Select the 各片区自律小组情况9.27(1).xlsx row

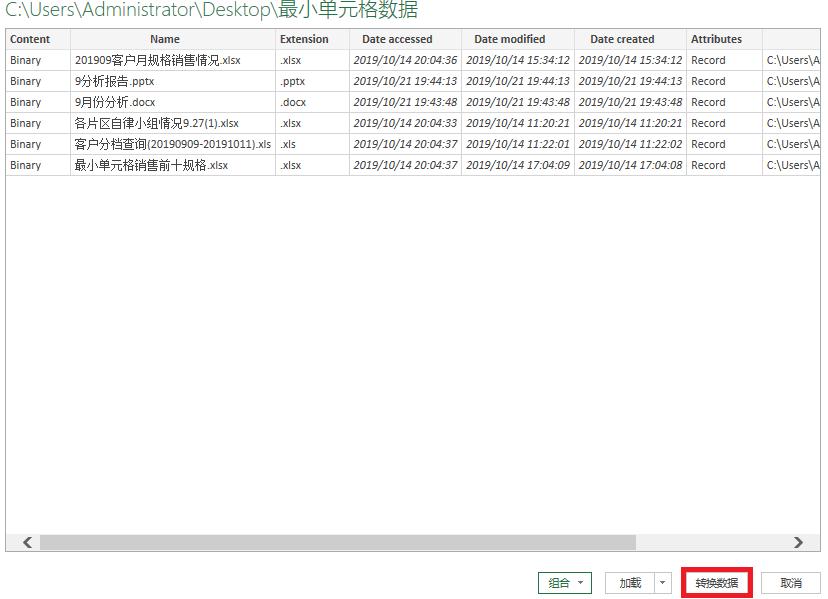tap(164, 123)
